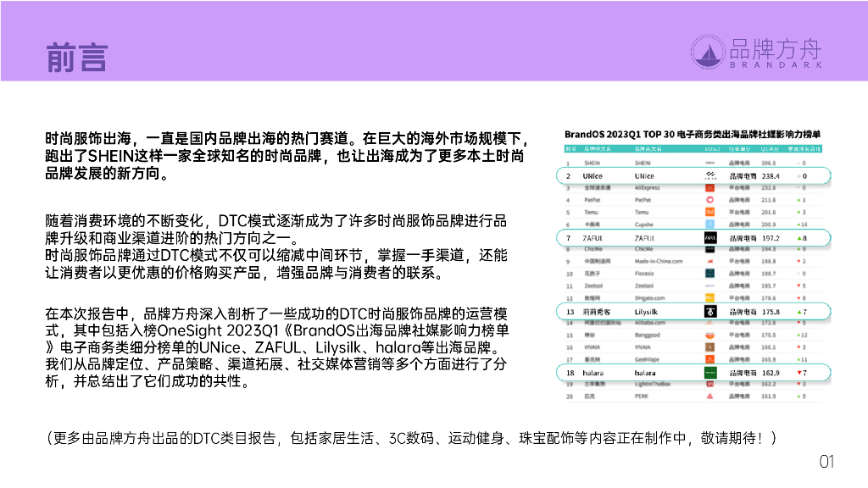Click the English name Made-in-China.com cell
This screenshot has width=868, height=488.
(x=659, y=261)
